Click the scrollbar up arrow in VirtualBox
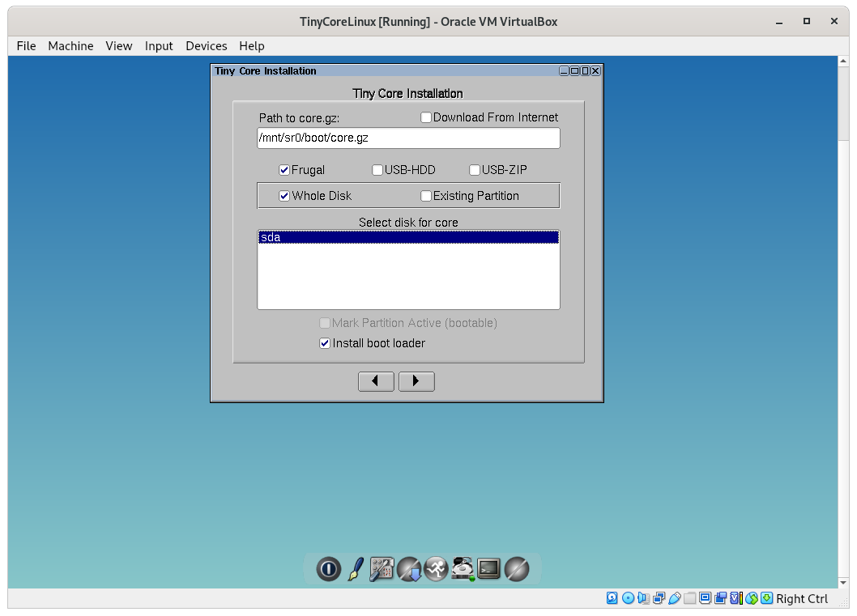This screenshot has height=616, width=857. (843, 61)
